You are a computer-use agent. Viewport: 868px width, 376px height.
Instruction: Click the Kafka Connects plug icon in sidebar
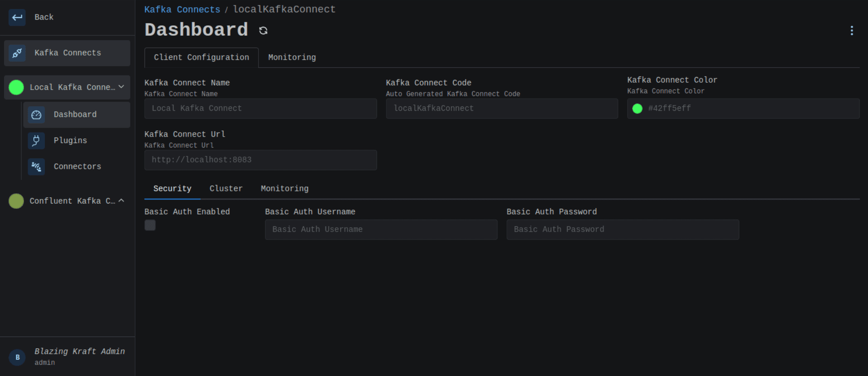click(x=17, y=53)
